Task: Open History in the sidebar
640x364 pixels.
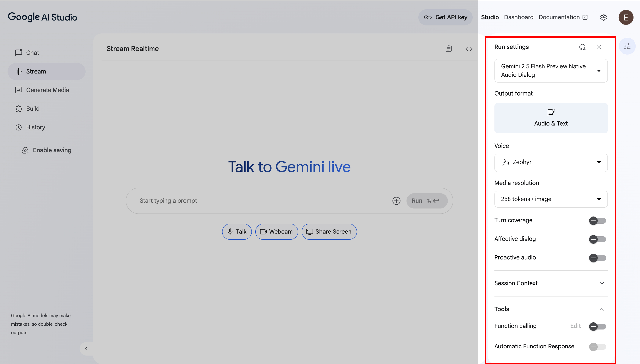Action: coord(47,127)
